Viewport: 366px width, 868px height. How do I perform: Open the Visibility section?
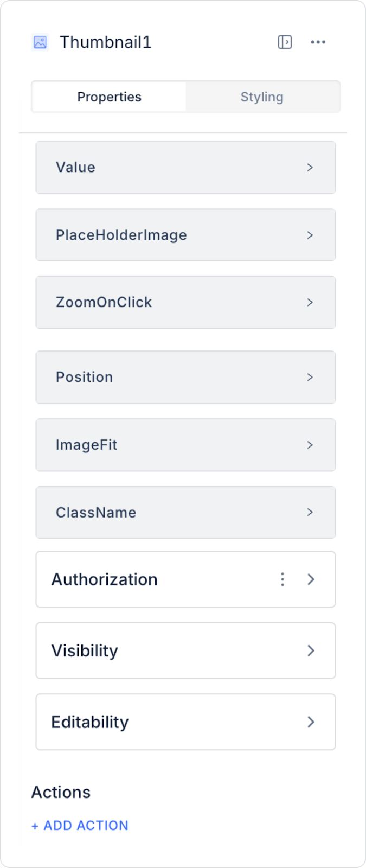[163, 650]
